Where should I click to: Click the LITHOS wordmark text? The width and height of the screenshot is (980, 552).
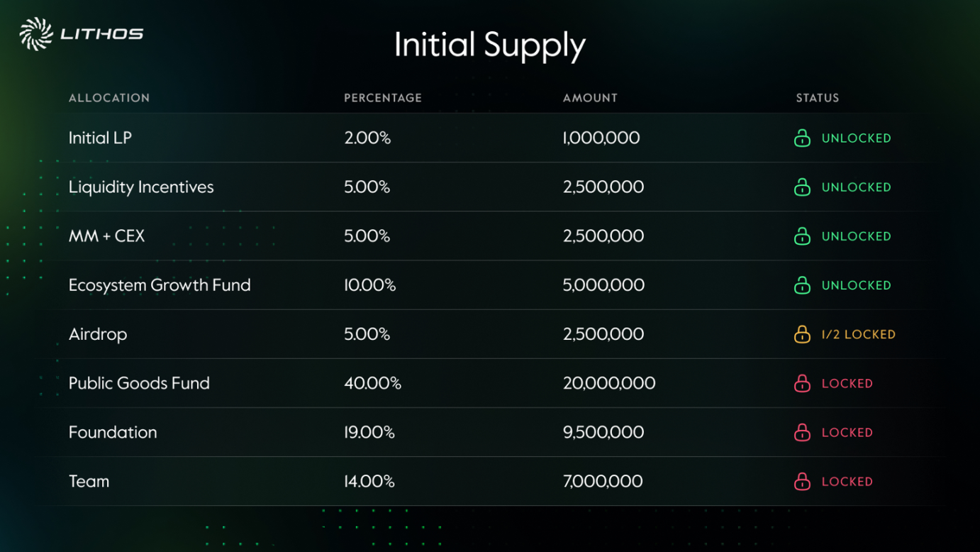[x=102, y=34]
